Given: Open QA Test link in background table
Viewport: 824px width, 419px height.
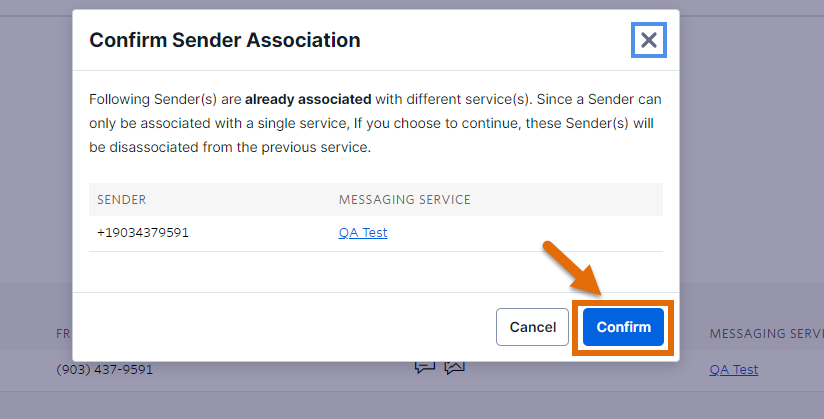Looking at the screenshot, I should click(x=734, y=370).
